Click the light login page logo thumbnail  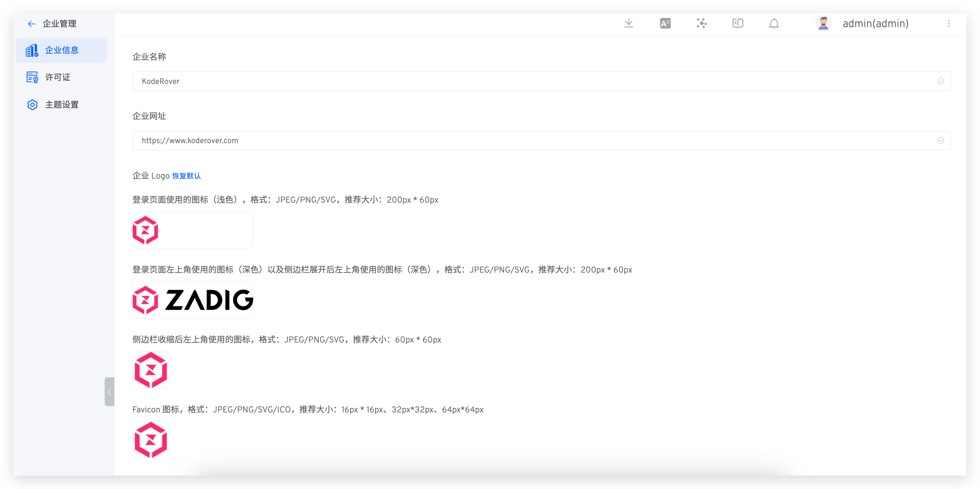pyautogui.click(x=193, y=230)
